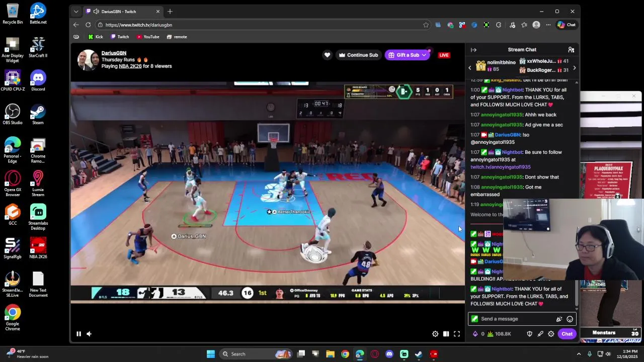The image size is (644, 362).
Task: Open the remote bookmark
Action: (177, 37)
